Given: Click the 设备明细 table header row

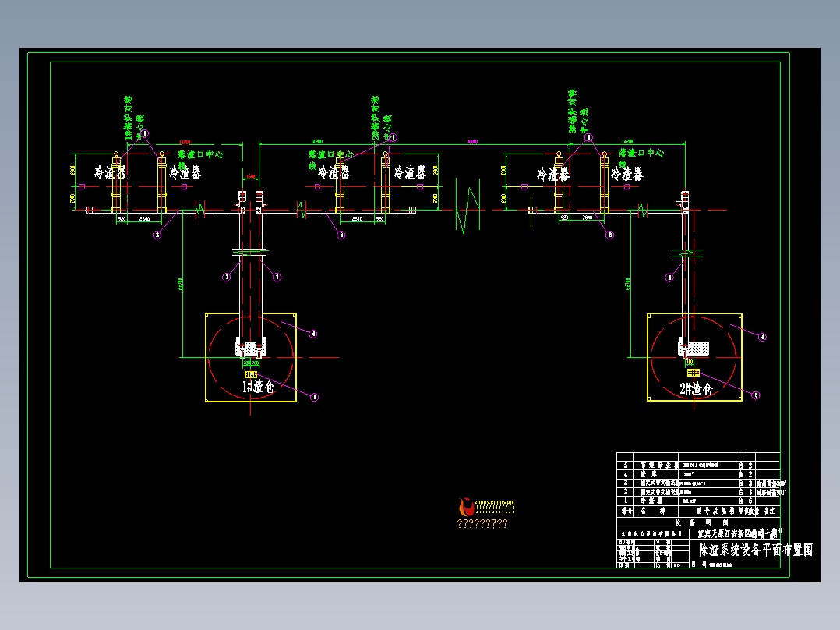Looking at the screenshot, I should pos(698,522).
